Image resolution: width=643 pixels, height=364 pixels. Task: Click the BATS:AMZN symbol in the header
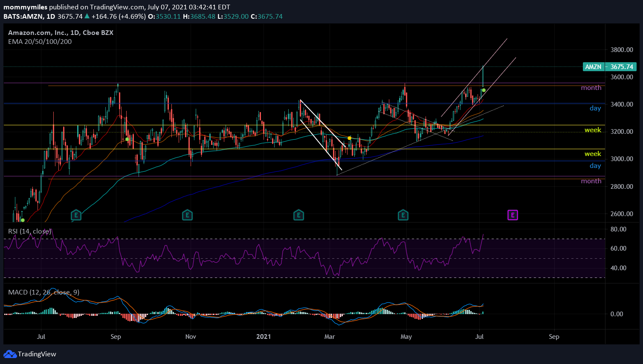(23, 17)
